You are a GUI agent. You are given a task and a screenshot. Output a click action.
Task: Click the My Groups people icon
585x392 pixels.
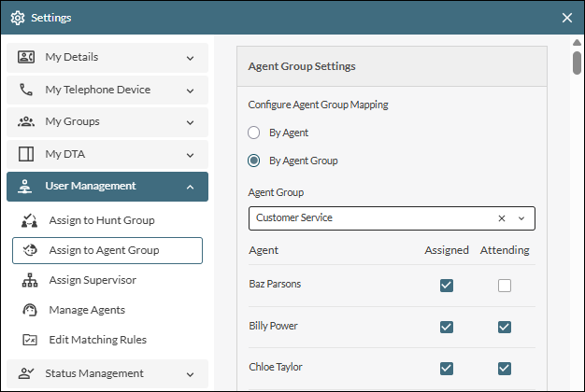click(26, 121)
